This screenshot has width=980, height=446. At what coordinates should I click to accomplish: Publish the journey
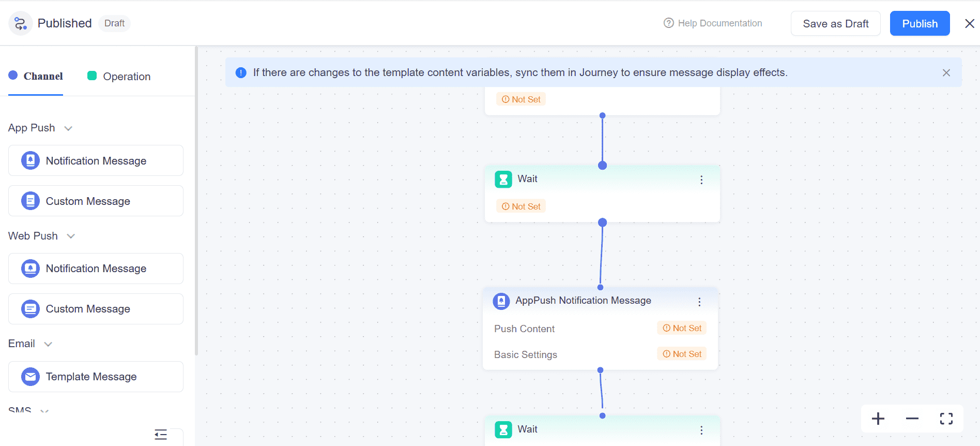coord(920,23)
